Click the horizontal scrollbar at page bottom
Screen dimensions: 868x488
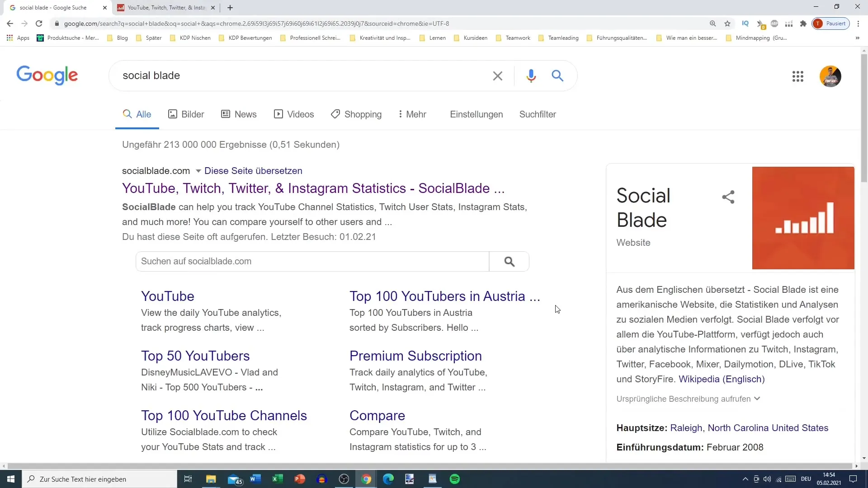[x=429, y=466]
